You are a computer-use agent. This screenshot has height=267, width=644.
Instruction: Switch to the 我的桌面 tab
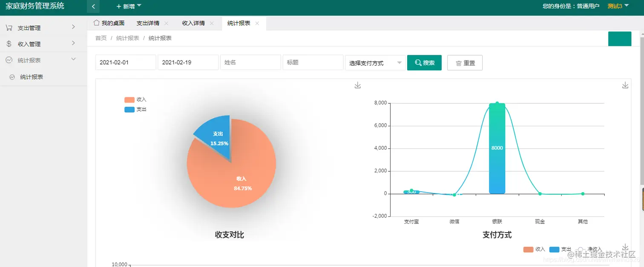pyautogui.click(x=109, y=23)
